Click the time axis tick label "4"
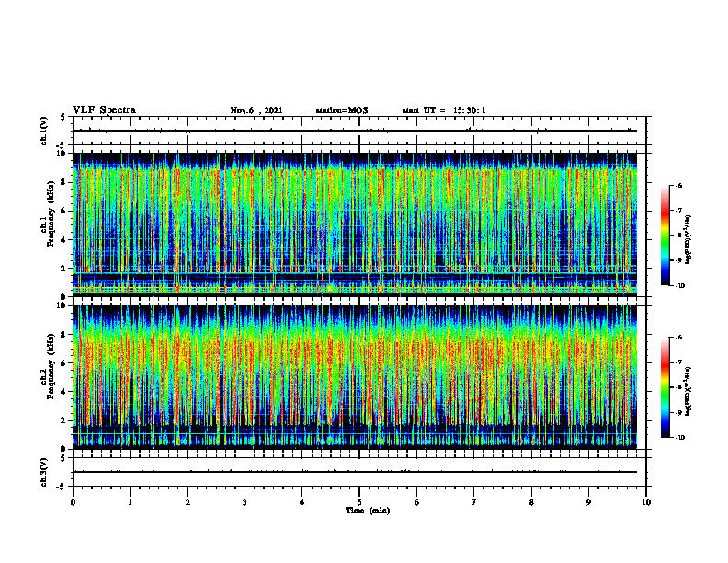 302,502
